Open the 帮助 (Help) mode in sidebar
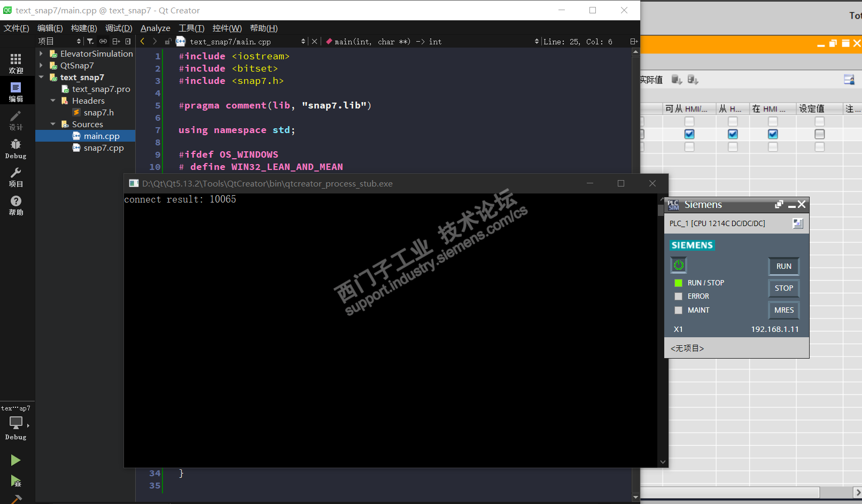 click(16, 205)
